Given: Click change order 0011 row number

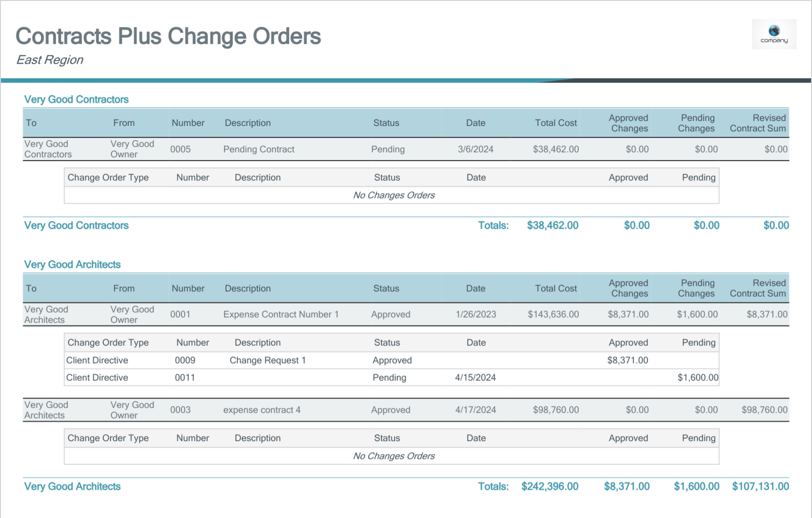Looking at the screenshot, I should tap(185, 377).
